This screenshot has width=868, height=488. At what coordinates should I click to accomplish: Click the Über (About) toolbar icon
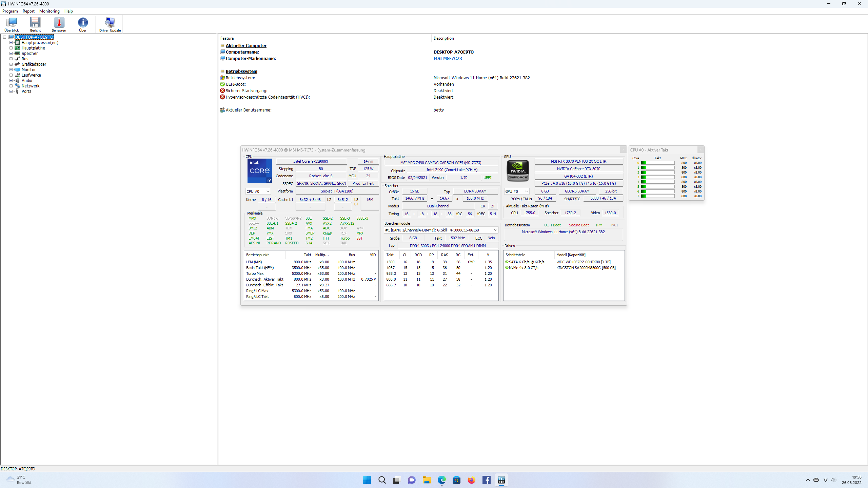coord(83,24)
